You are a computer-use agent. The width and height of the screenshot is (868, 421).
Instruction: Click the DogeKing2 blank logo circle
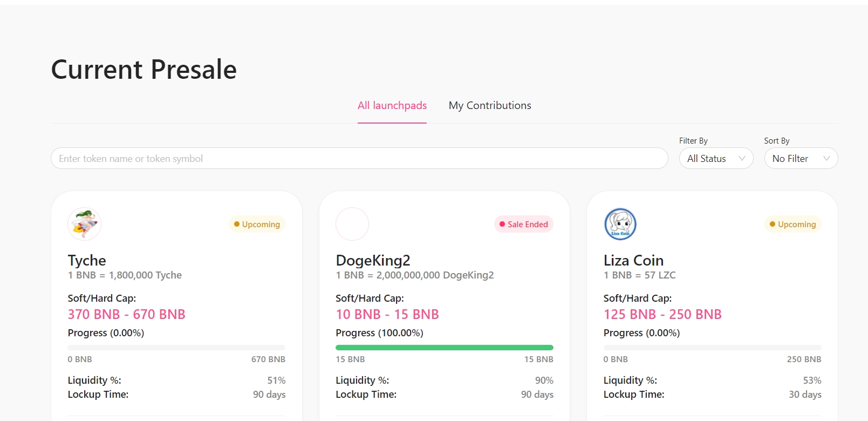(352, 224)
